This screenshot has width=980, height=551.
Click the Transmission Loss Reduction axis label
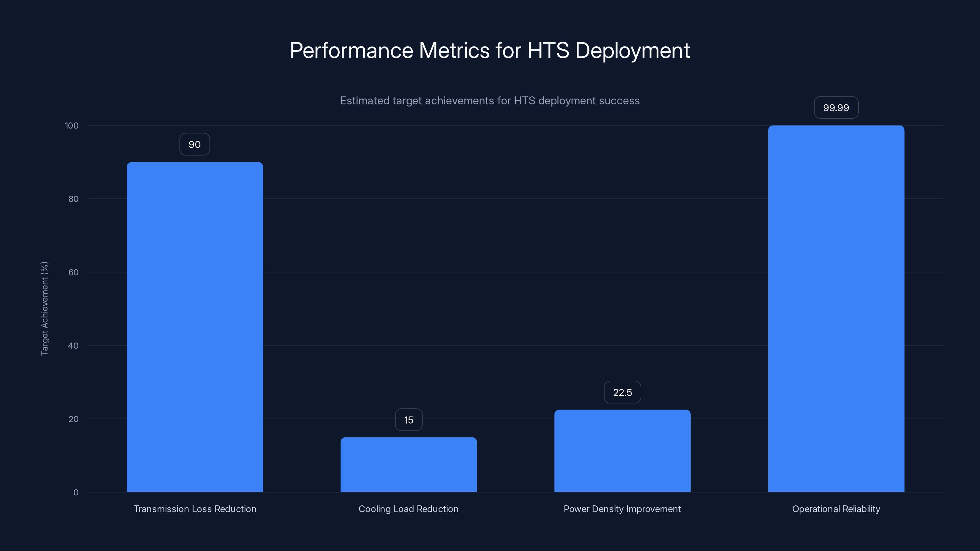pos(195,509)
